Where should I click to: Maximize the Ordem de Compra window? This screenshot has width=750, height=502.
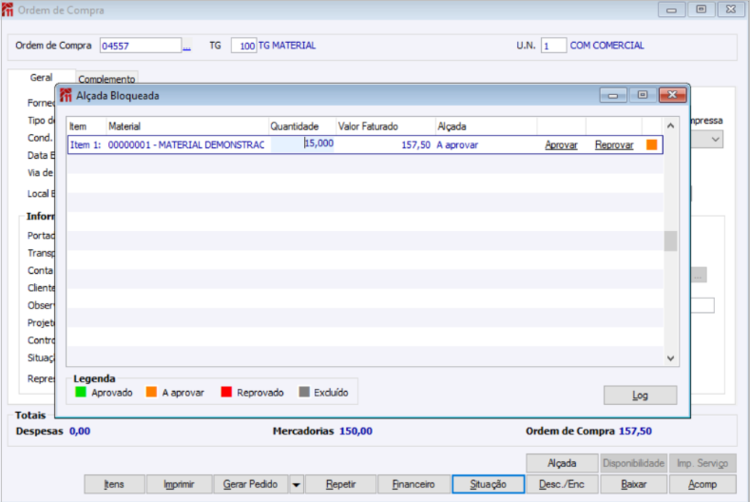701,10
